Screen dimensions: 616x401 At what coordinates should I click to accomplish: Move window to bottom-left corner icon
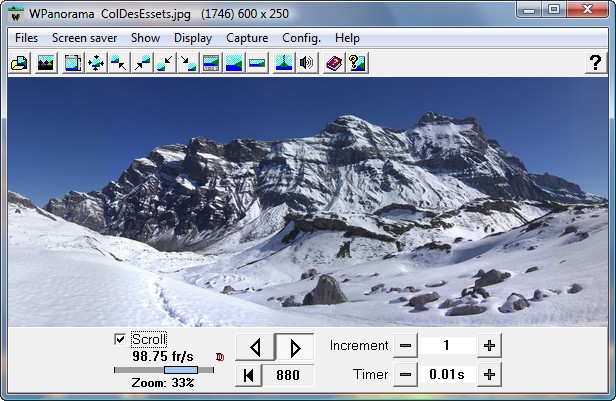coord(165,63)
